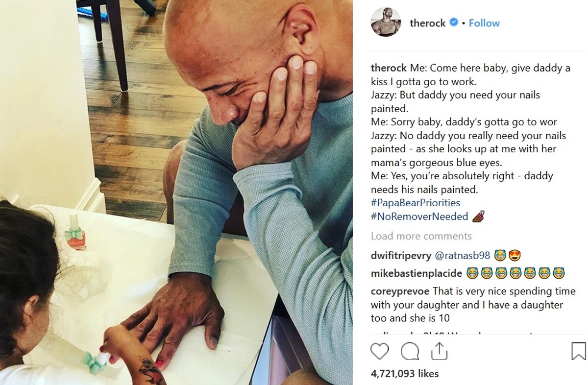This screenshot has width=588, height=385.
Task: Click the heart-eyes emoji in first comment
Action: (514, 255)
